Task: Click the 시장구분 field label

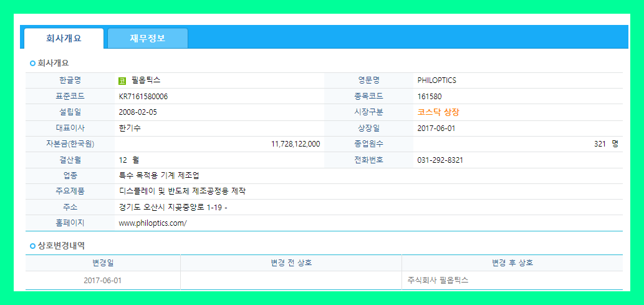Action: pyautogui.click(x=369, y=112)
